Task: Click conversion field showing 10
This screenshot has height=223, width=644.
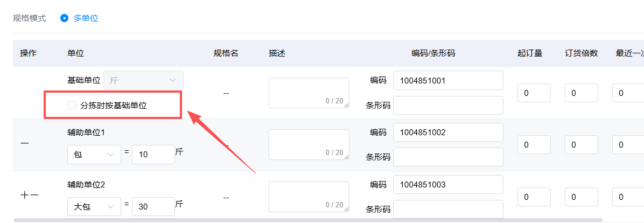Action: (x=153, y=155)
